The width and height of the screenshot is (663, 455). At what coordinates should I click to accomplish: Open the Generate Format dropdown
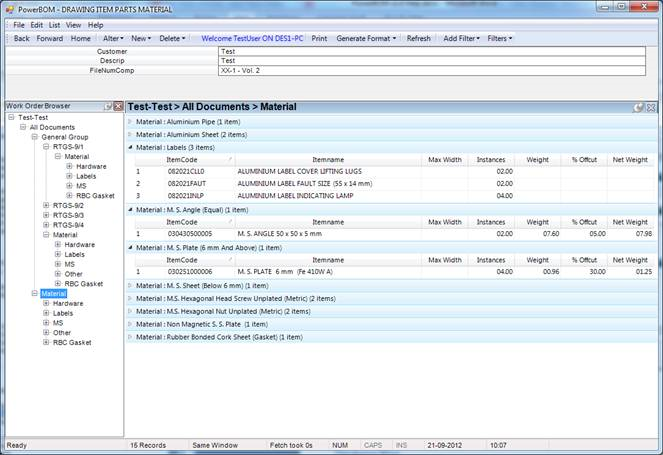[x=368, y=38]
